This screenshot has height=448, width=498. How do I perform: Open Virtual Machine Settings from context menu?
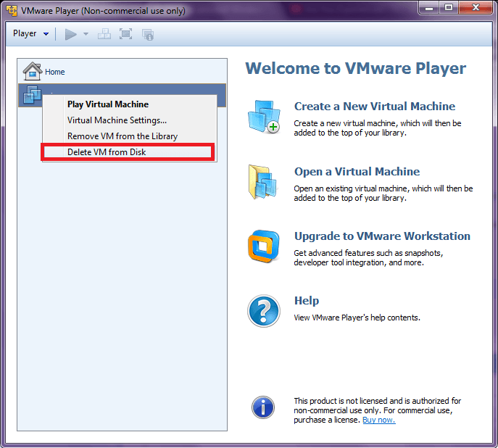(130, 120)
